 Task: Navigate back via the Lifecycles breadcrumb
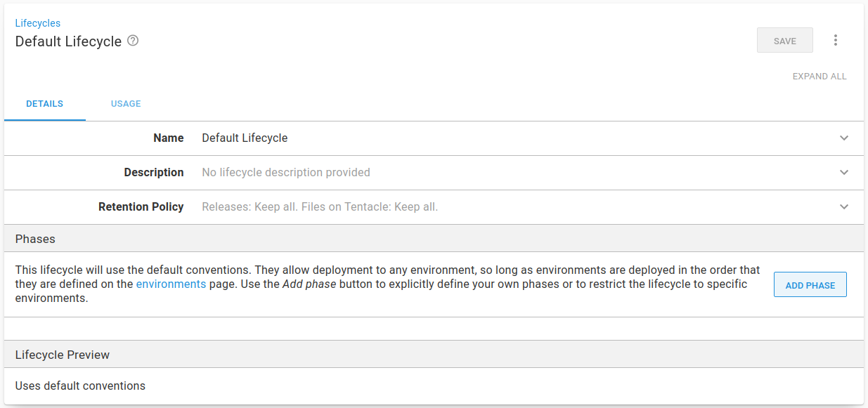pos(37,23)
